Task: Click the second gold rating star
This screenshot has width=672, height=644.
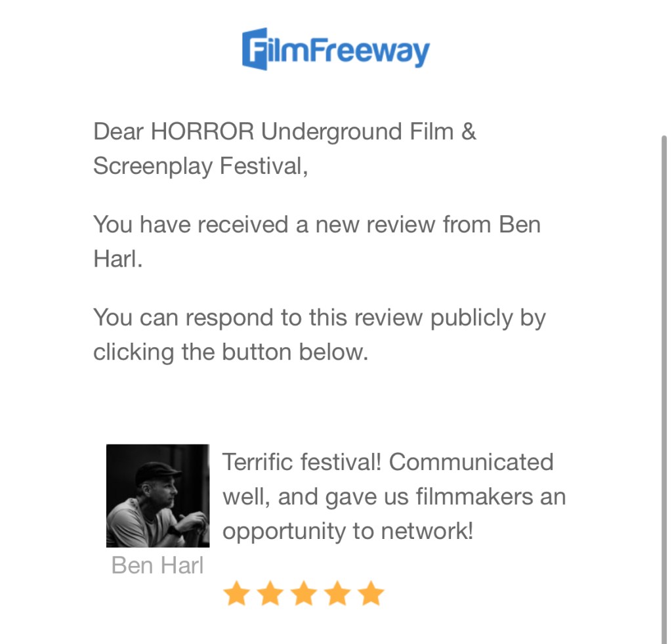Action: tap(270, 593)
